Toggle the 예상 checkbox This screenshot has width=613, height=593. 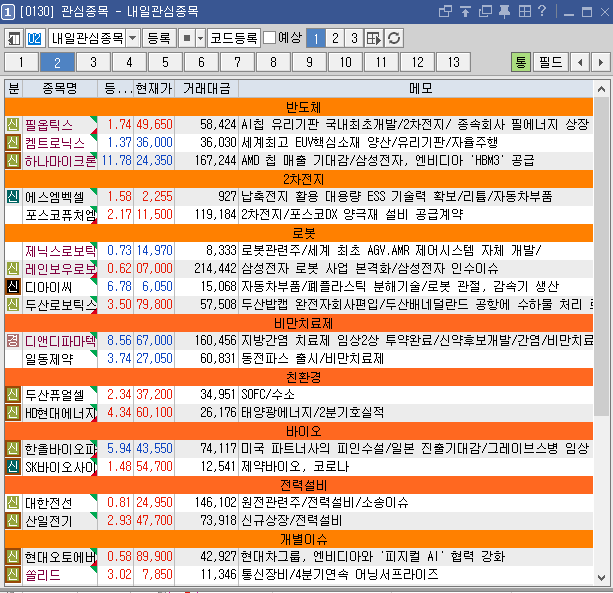270,38
